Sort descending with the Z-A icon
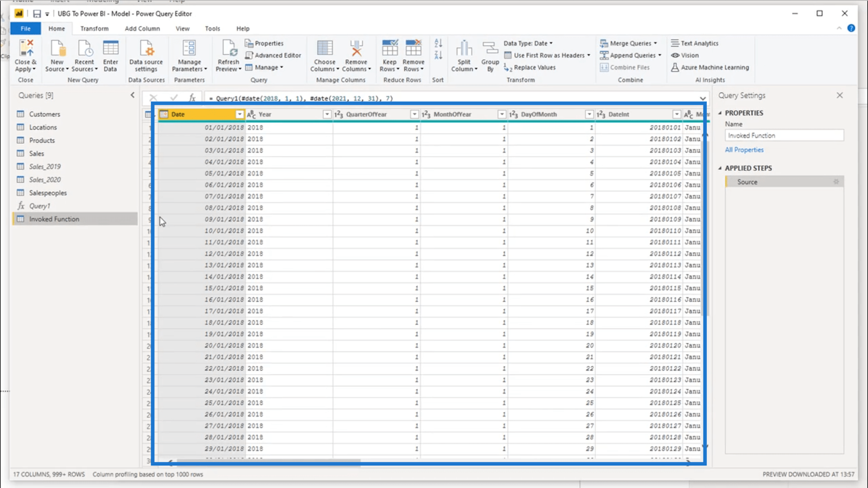 tap(438, 55)
